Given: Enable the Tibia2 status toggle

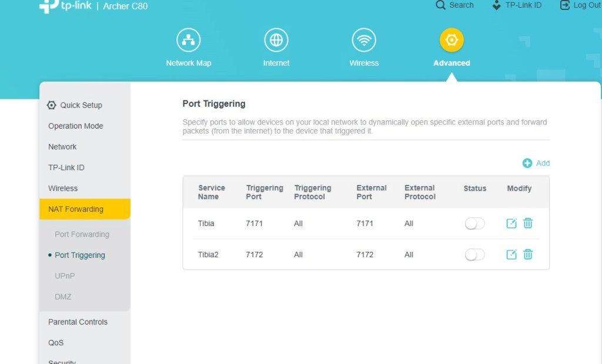Looking at the screenshot, I should tap(474, 255).
